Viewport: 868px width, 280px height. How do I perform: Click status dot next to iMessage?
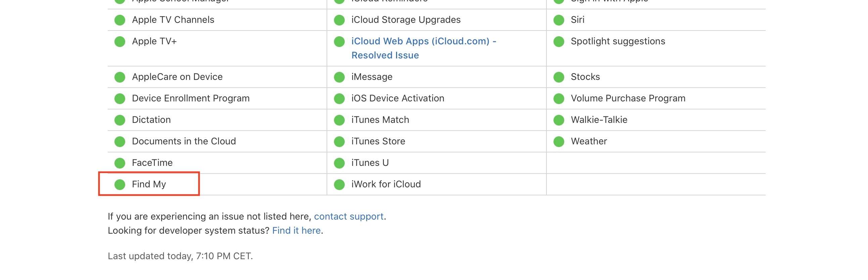pyautogui.click(x=339, y=77)
